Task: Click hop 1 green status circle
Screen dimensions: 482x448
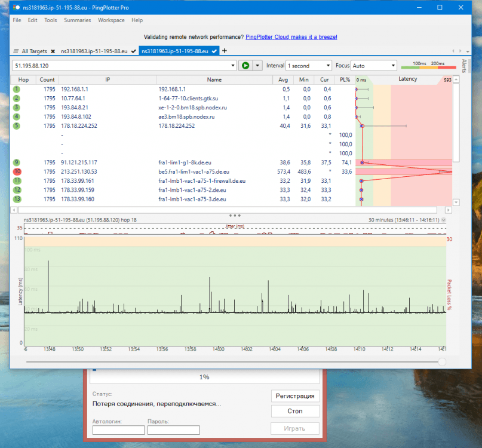Action: (17, 89)
